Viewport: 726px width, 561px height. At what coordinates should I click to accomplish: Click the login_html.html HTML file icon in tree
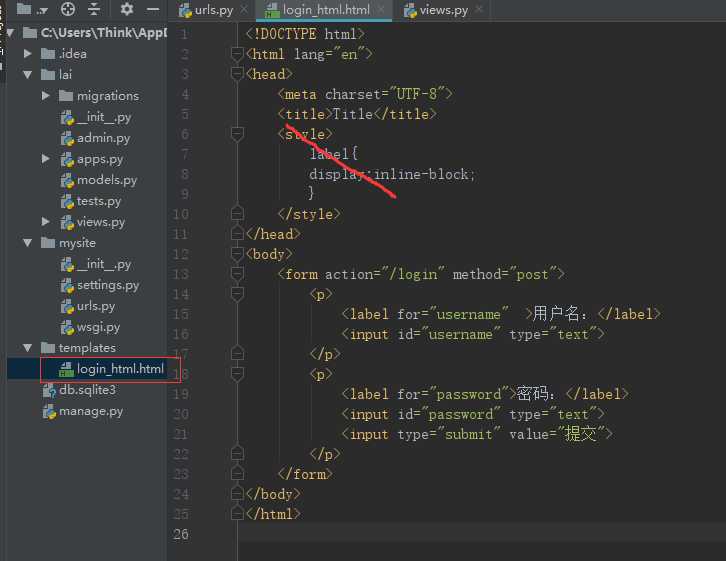click(66, 369)
